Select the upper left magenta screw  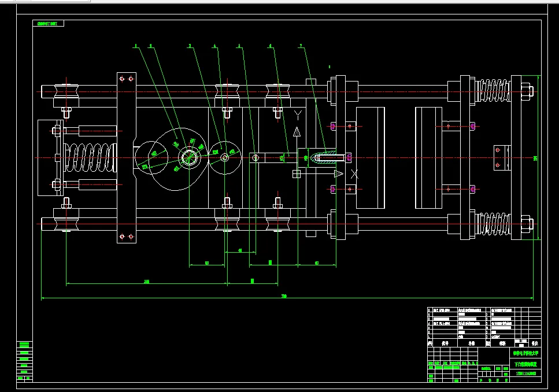[332, 126]
